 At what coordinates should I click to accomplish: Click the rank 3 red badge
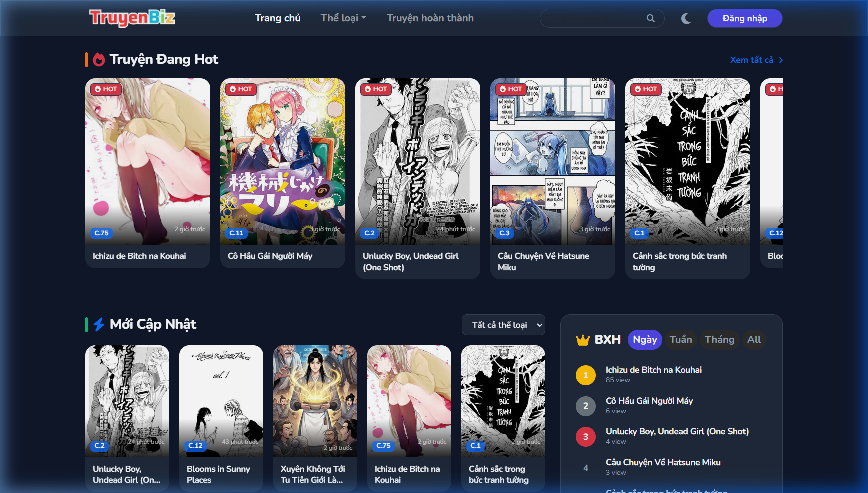tap(585, 437)
